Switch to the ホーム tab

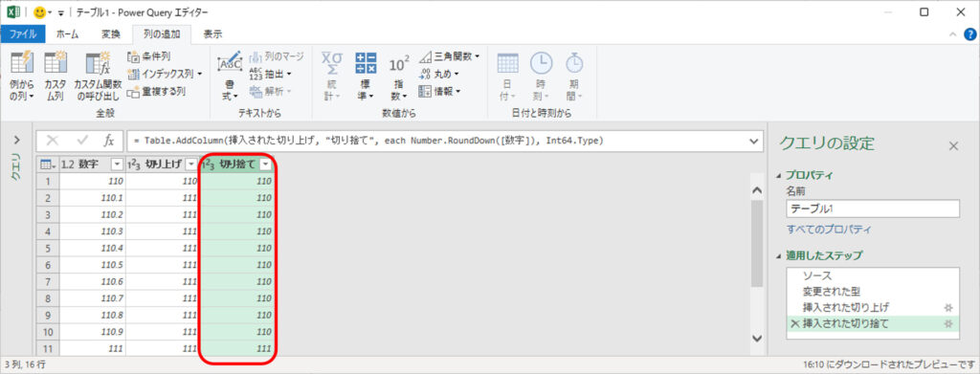[68, 34]
